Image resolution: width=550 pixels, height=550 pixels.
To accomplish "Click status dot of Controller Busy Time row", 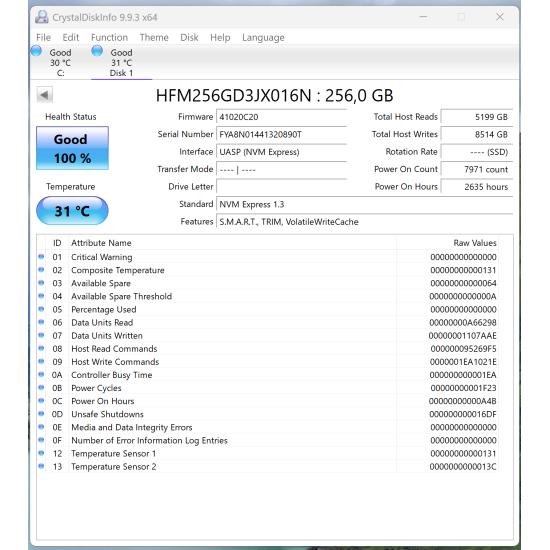I will pos(41,375).
